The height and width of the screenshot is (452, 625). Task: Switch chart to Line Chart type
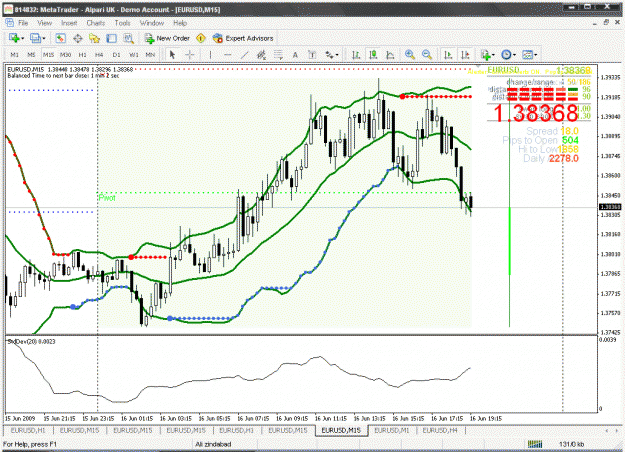[x=390, y=55]
